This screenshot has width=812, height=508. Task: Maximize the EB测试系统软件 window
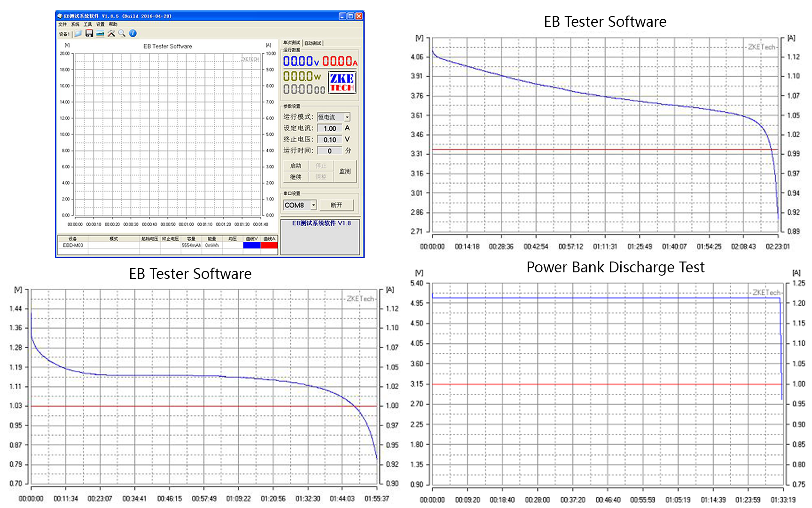[351, 16]
